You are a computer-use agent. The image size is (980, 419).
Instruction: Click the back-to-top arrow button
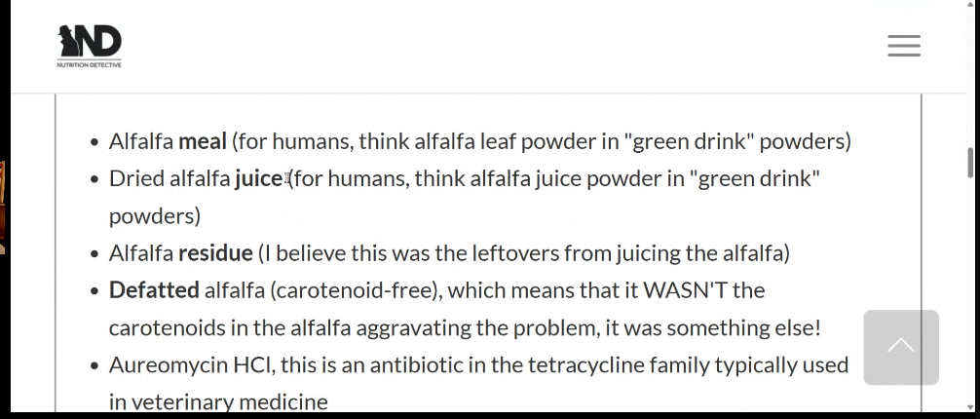click(x=901, y=347)
